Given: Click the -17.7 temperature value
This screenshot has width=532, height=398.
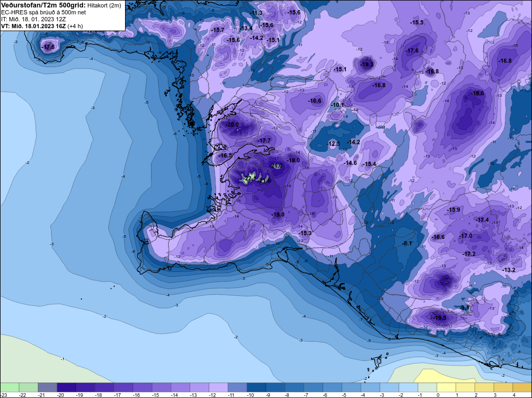Looking at the screenshot, I should (x=264, y=140).
